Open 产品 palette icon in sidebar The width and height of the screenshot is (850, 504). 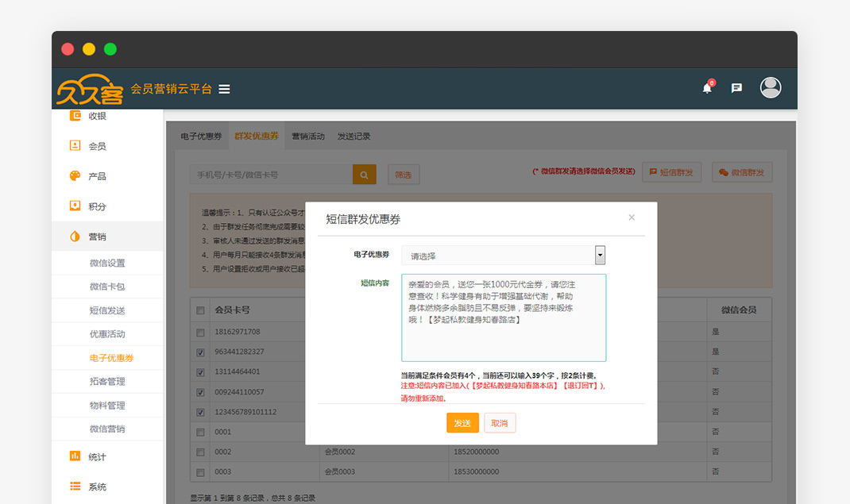[75, 176]
